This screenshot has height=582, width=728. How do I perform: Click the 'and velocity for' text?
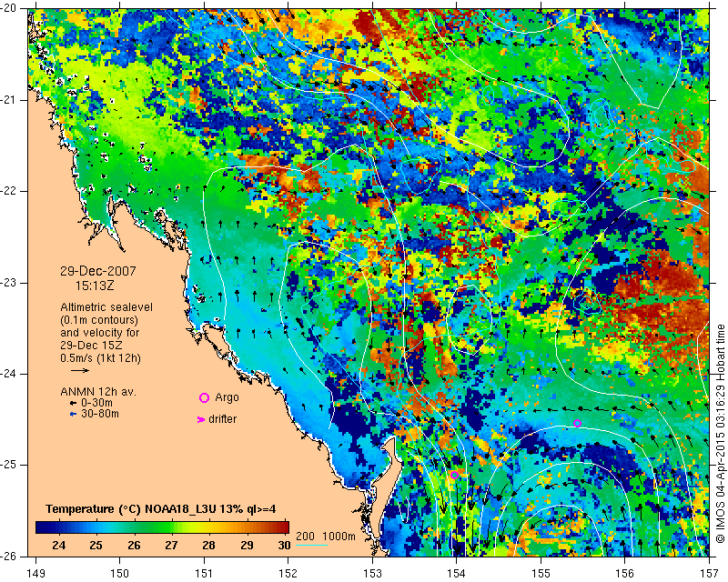pos(100,333)
